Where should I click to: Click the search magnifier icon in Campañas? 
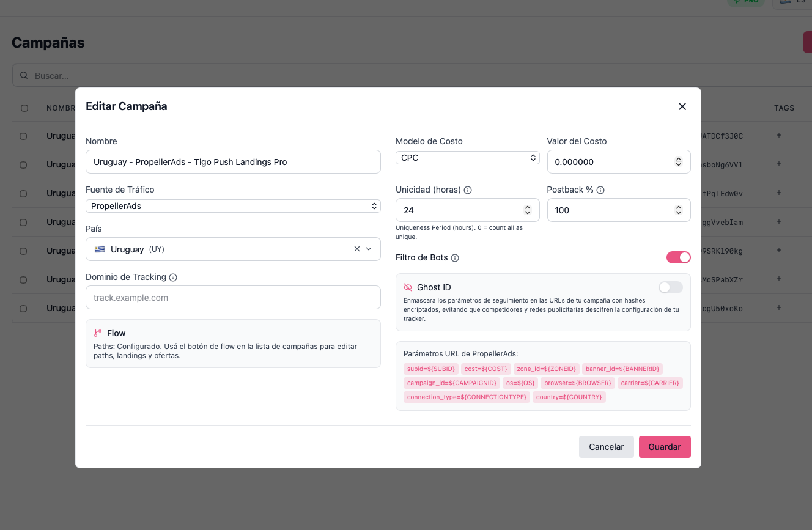24,76
